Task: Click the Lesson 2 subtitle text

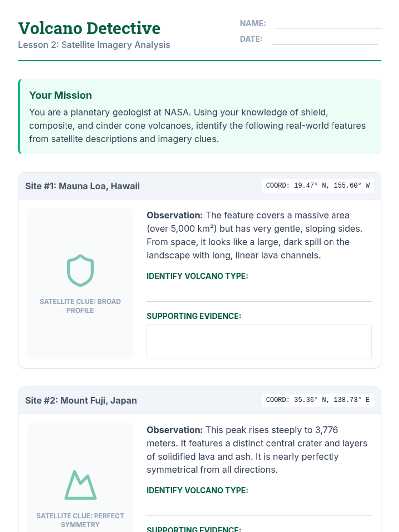Action: click(x=94, y=45)
